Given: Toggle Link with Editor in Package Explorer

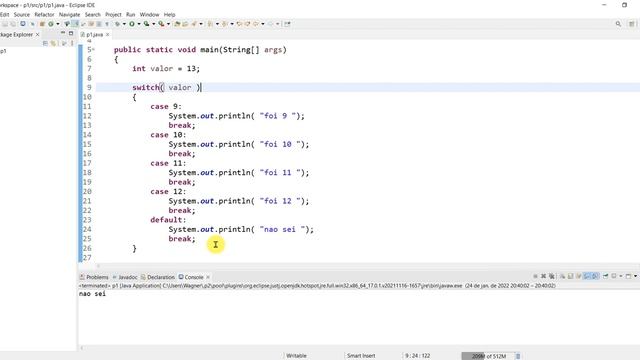Looking at the screenshot, I should point(53,43).
